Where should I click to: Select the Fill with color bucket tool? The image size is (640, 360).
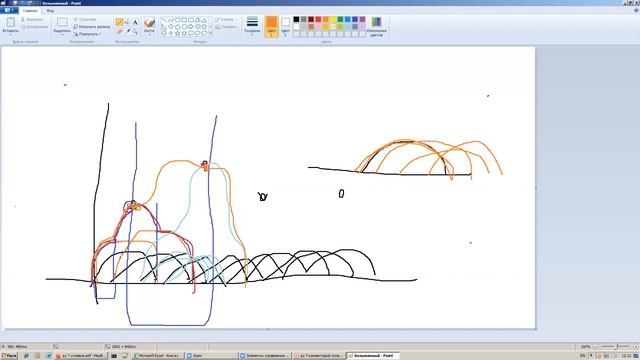point(127,22)
